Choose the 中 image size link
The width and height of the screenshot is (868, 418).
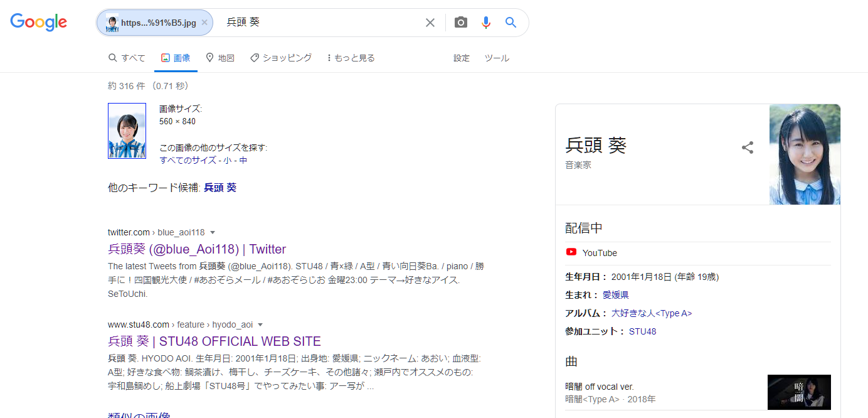tap(243, 160)
